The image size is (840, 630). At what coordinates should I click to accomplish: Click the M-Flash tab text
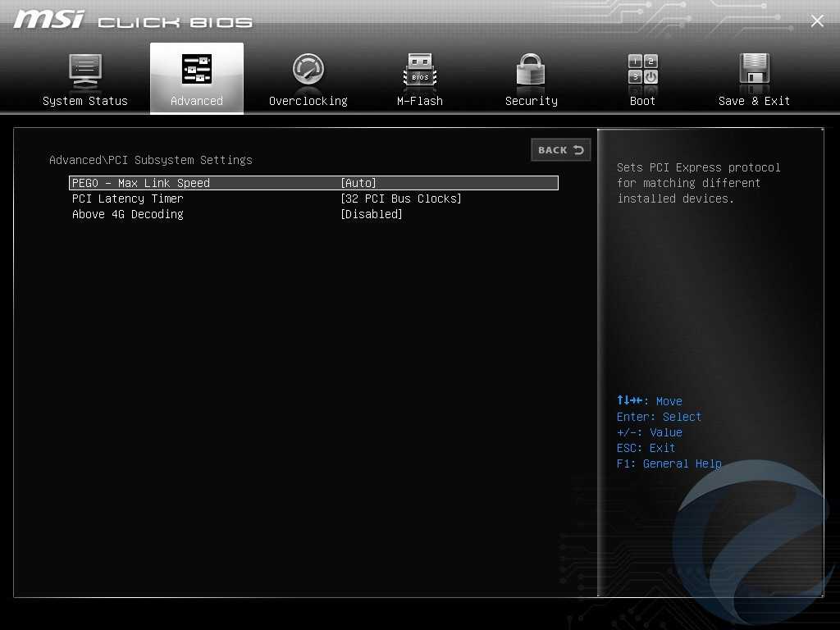tap(420, 101)
